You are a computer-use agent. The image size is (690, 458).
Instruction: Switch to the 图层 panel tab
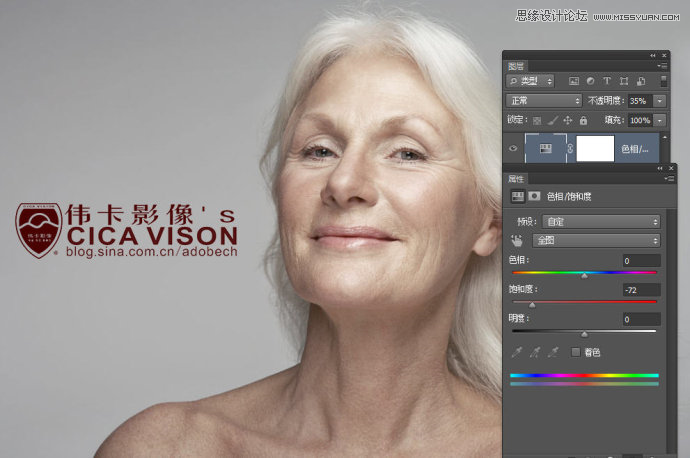click(516, 66)
